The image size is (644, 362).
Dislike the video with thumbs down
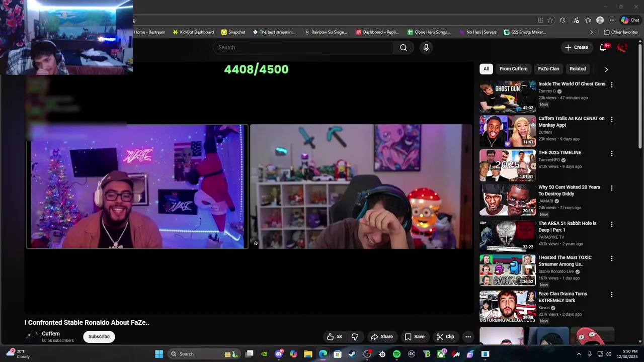355,337
